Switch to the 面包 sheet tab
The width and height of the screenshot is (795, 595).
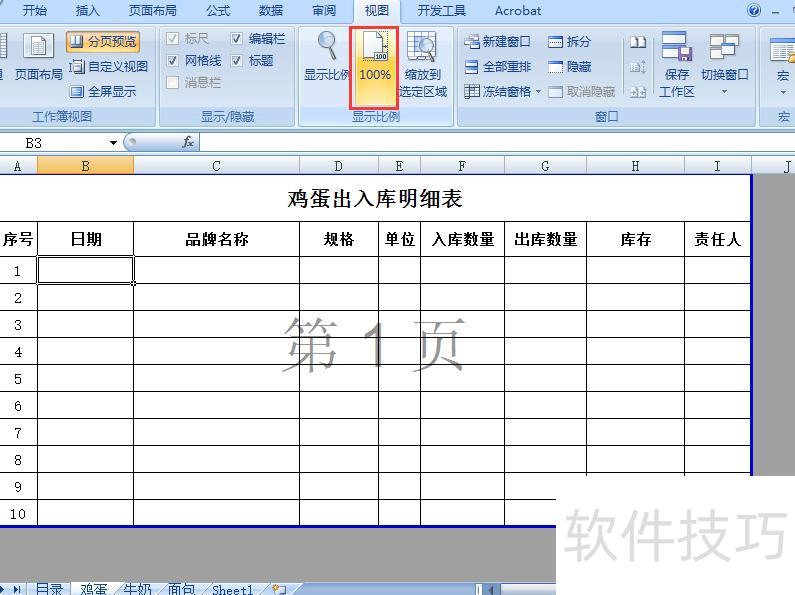pyautogui.click(x=181, y=589)
